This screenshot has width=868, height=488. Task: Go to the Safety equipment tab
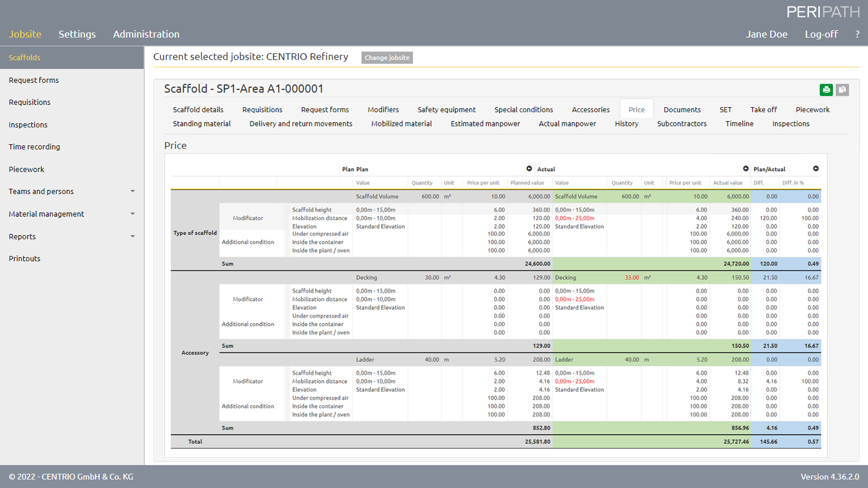coord(446,110)
